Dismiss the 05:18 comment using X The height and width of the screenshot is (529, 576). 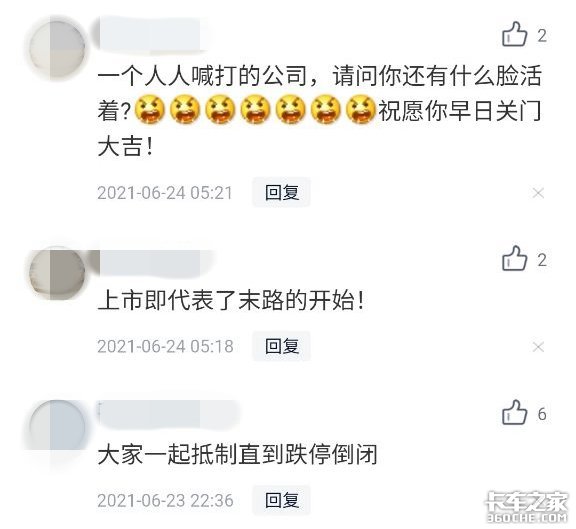(538, 347)
